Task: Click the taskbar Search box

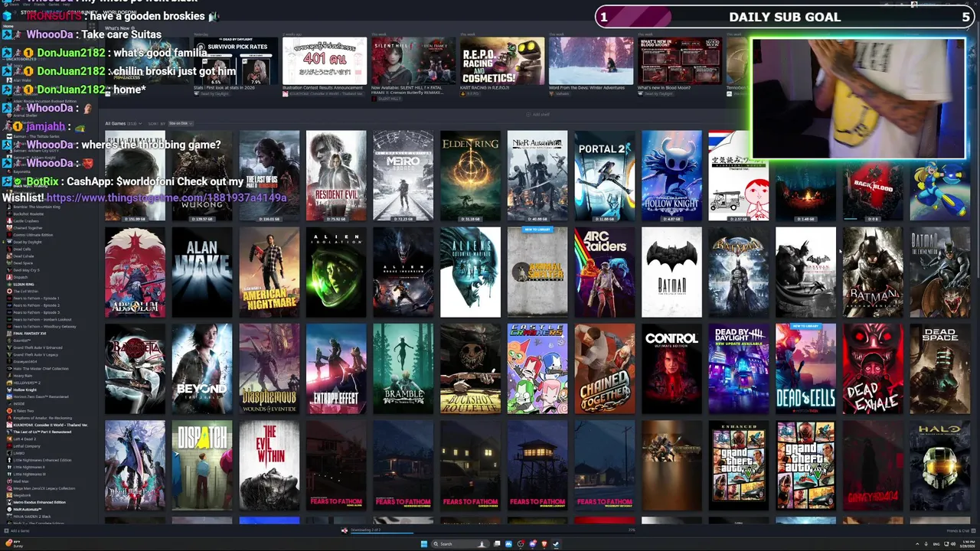Action: [x=461, y=544]
